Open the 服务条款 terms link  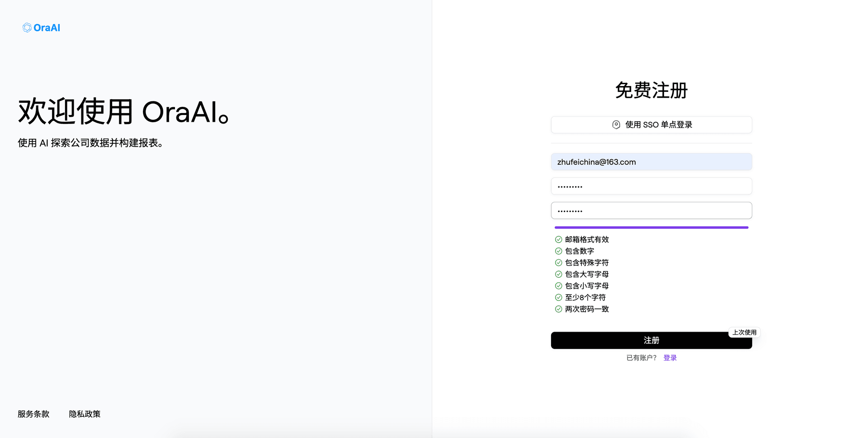tap(33, 414)
